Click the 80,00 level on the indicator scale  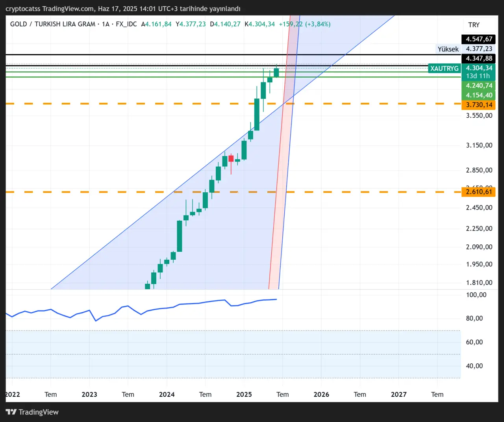click(x=474, y=318)
